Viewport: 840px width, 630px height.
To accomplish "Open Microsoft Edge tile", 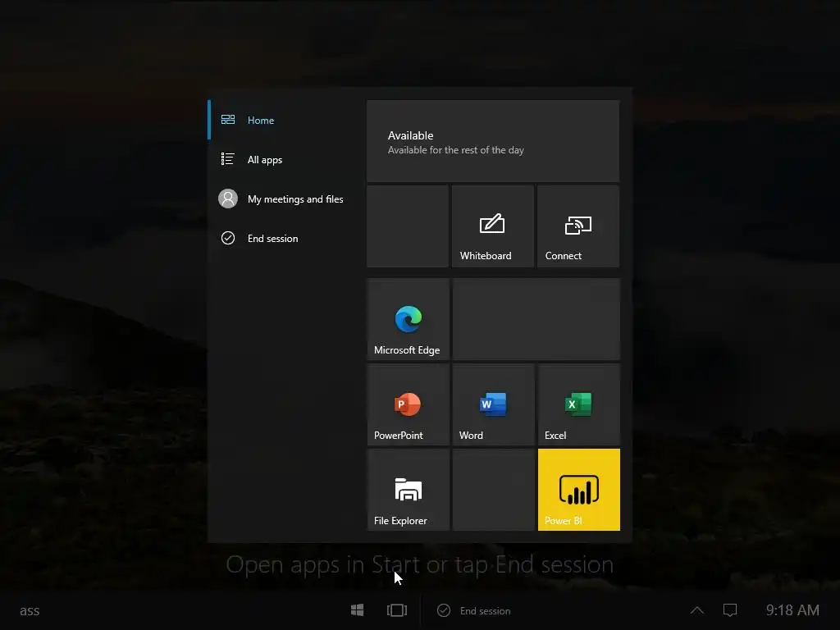I will pos(408,319).
